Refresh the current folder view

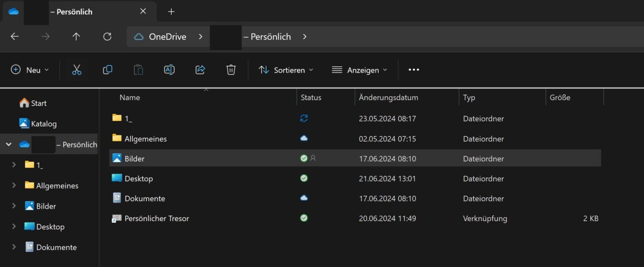click(107, 37)
